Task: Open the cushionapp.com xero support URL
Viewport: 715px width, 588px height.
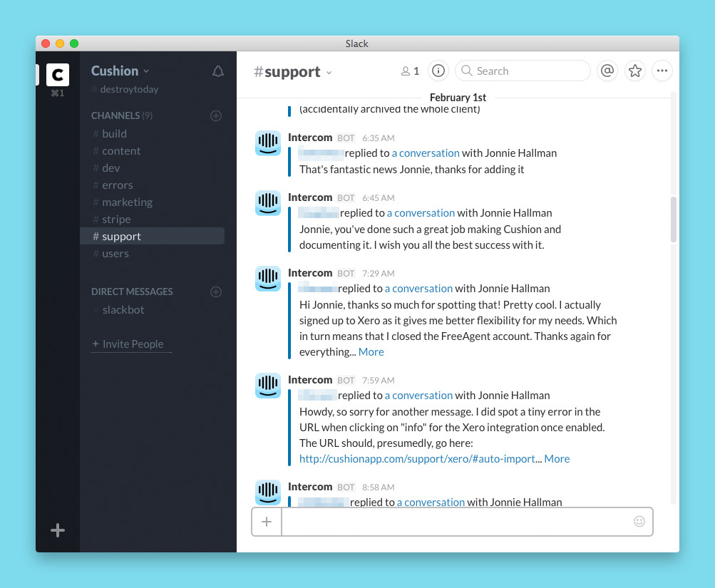Action: [417, 458]
